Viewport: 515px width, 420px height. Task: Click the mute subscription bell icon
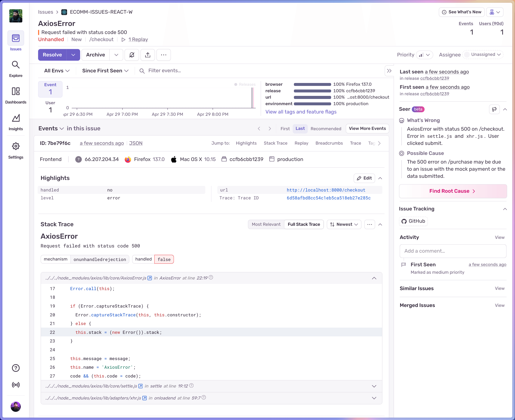click(132, 55)
